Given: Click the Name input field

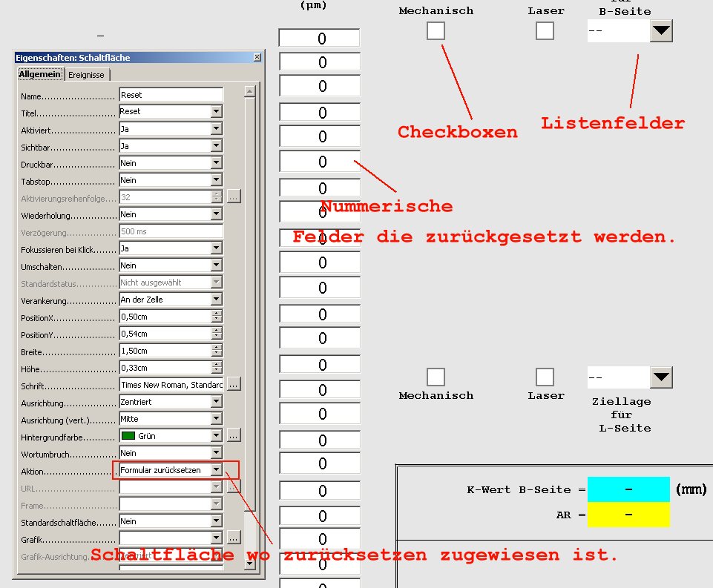Looking at the screenshot, I should (x=171, y=95).
